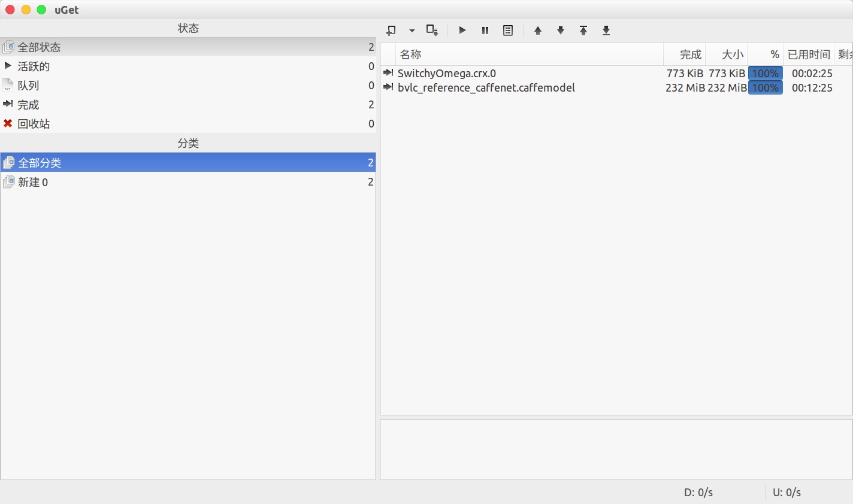853x504 pixels.
Task: Move selected download to the bottom
Action: 606,31
